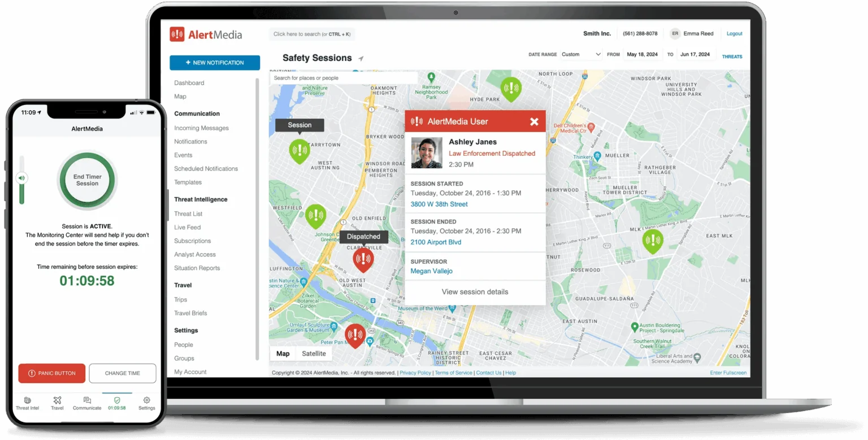
Task: Open the Privacy Policy footer link
Action: (x=415, y=373)
